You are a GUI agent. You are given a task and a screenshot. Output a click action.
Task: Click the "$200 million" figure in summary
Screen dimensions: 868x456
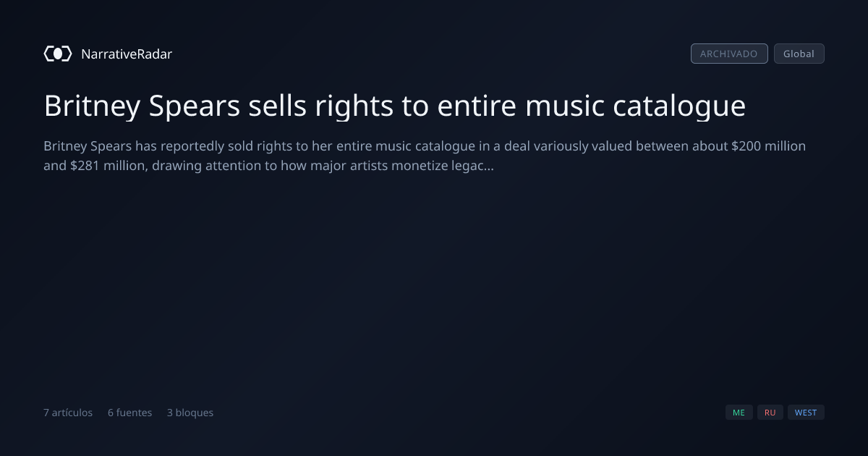point(768,146)
